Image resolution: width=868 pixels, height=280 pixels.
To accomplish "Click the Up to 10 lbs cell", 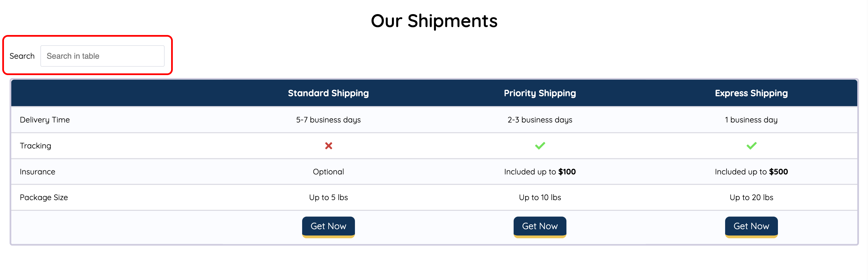I will (x=540, y=197).
